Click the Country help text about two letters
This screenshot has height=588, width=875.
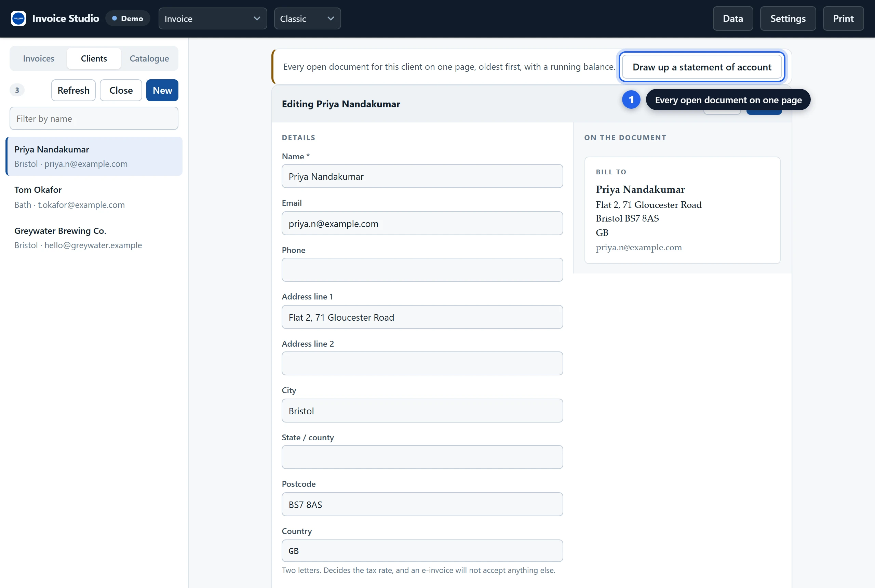pos(418,570)
